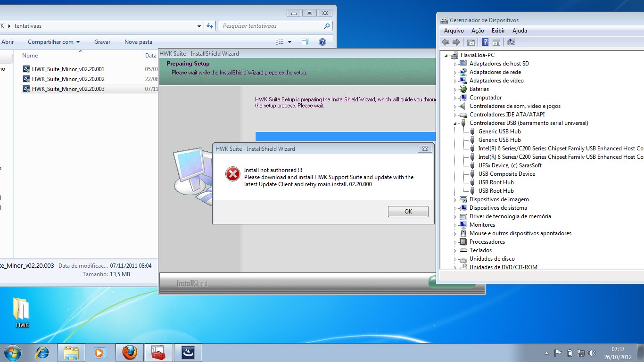The height and width of the screenshot is (362, 644).
Task: Go forward in Device Manager toolbar
Action: 456,42
